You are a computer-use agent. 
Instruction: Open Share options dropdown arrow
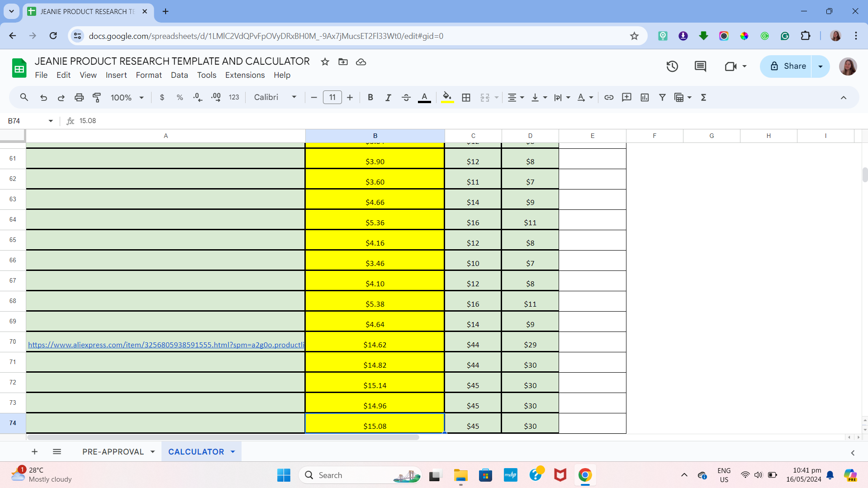[x=821, y=66]
